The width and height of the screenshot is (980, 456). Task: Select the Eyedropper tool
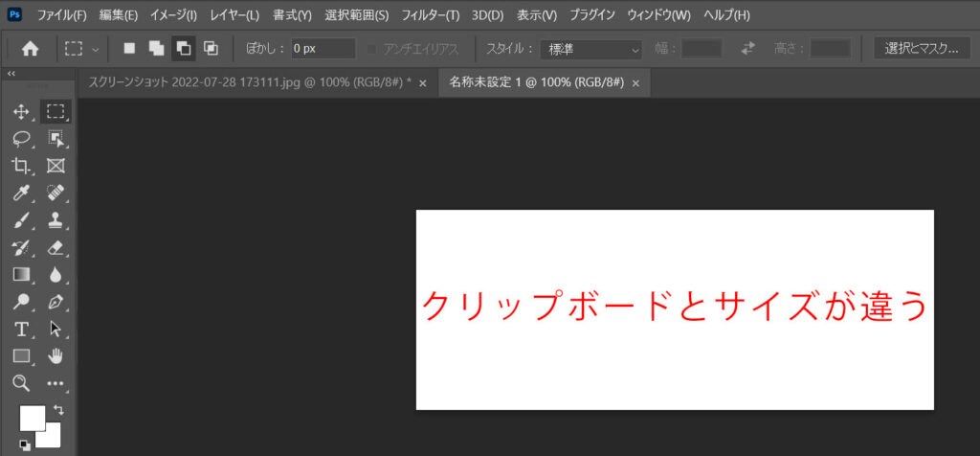point(21,194)
